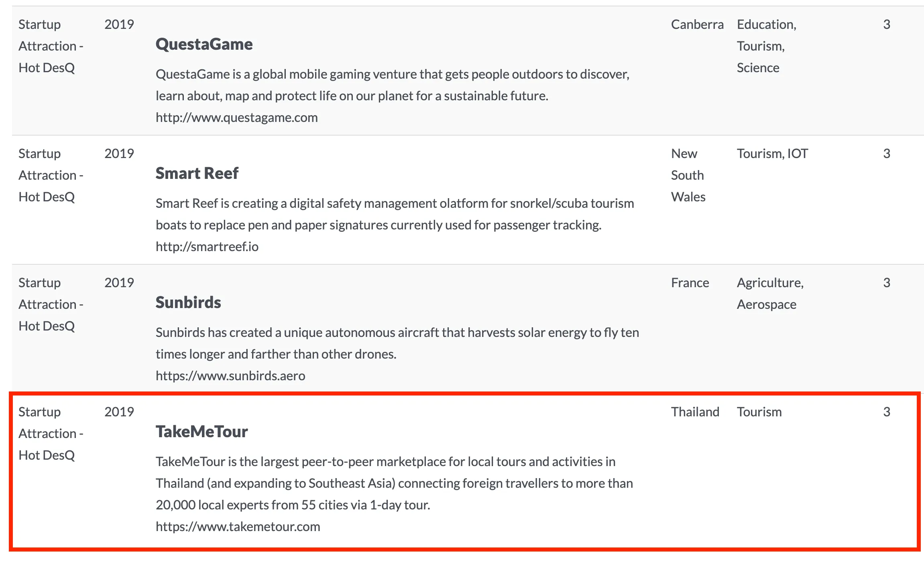924x580 pixels.
Task: Open the QuestaGame heading
Action: pos(204,44)
